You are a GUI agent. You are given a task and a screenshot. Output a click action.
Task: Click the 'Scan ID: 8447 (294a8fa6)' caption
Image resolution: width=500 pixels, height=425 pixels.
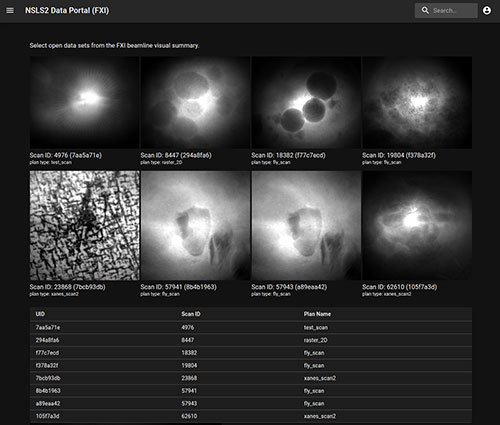tap(176, 155)
